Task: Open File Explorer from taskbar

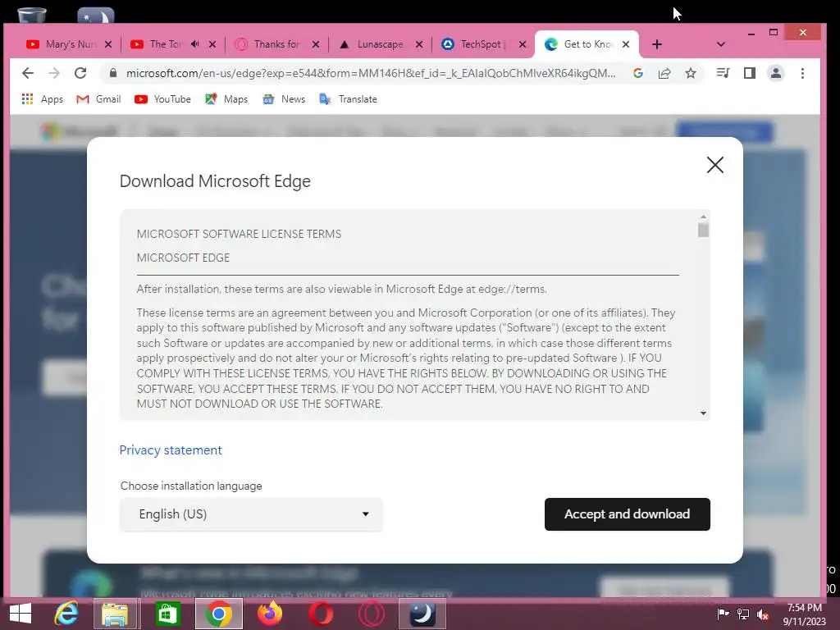Action: (115, 614)
